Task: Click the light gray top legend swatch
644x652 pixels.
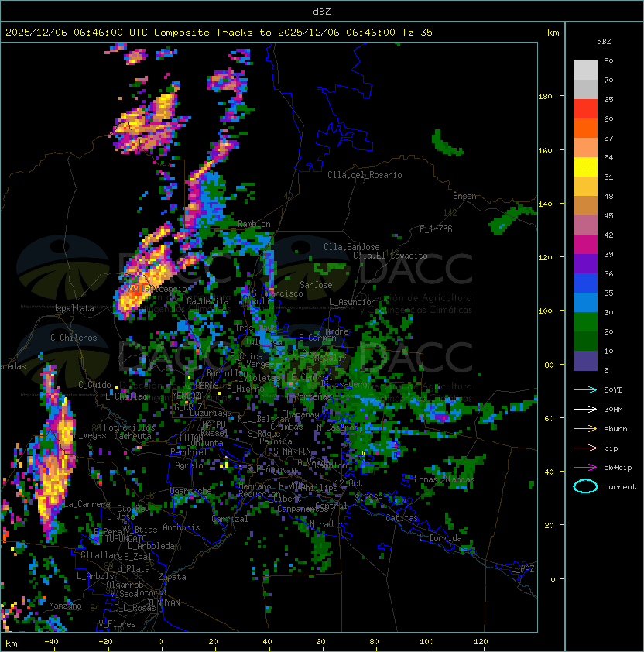Action: point(585,70)
